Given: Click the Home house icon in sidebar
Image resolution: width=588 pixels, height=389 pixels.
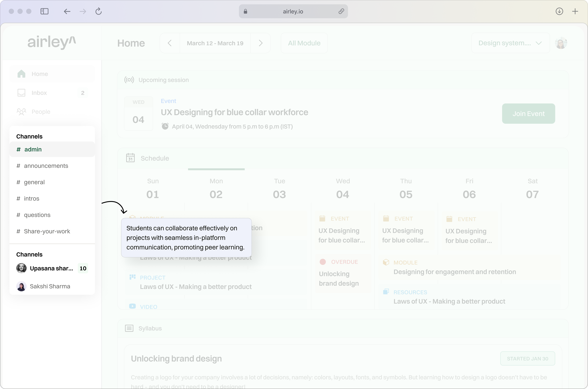Looking at the screenshot, I should click(x=21, y=74).
